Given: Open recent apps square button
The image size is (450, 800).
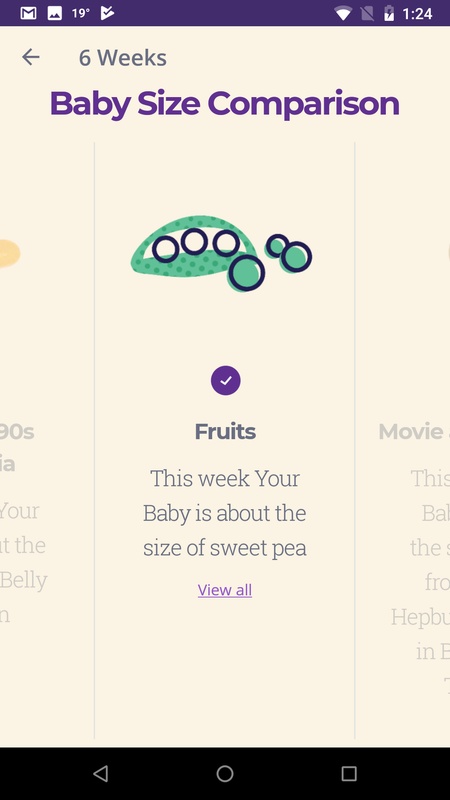Looking at the screenshot, I should point(349,773).
